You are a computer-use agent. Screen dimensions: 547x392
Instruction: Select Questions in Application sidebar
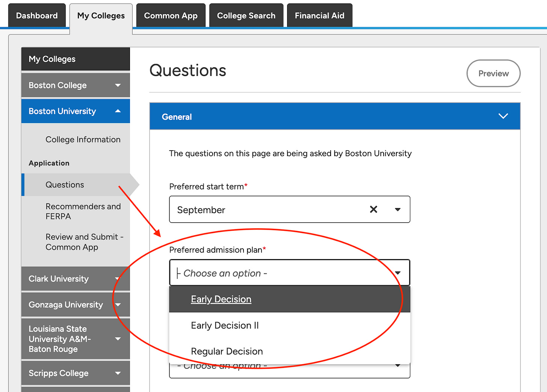pos(76,185)
